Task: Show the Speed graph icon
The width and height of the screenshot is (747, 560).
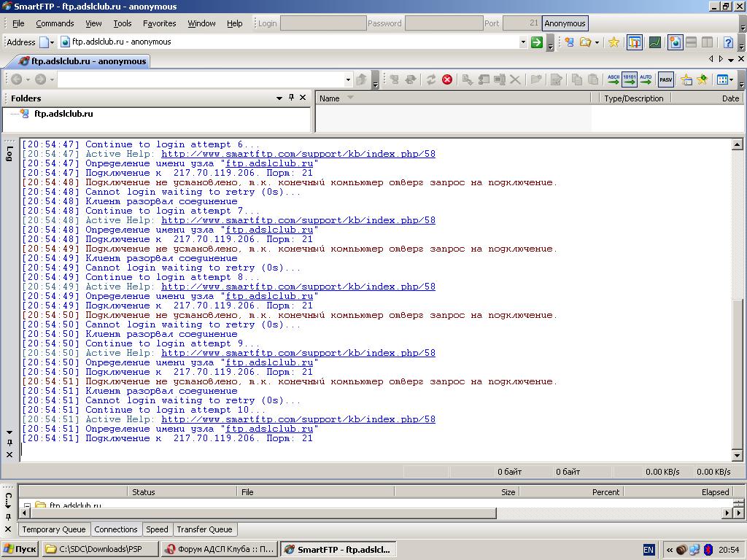Action: pos(655,42)
